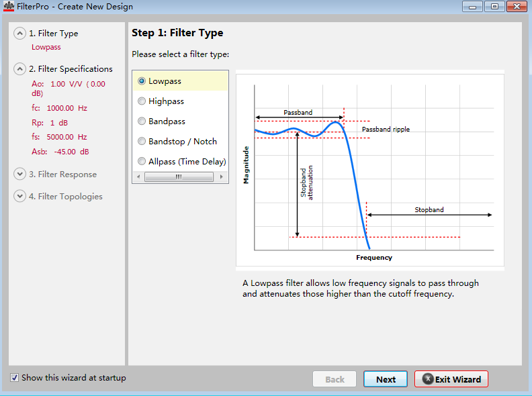Screen dimensions: 532x396
Task: Click the Next button
Action: point(386,379)
